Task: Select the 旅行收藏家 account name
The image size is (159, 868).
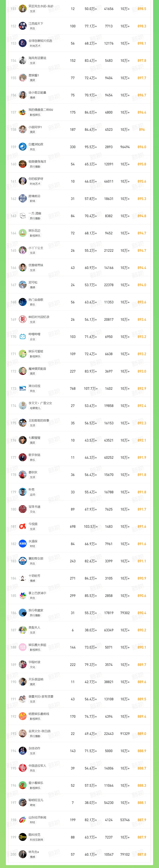Action: 36,610
